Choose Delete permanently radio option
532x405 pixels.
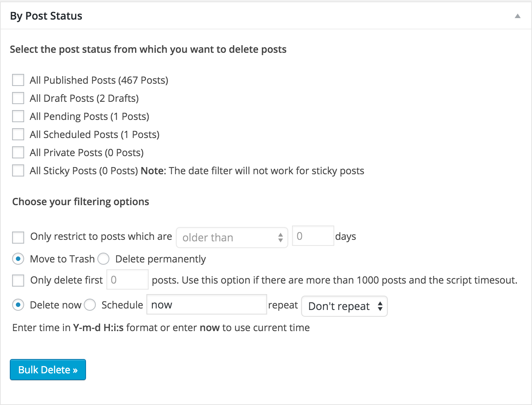tap(103, 259)
